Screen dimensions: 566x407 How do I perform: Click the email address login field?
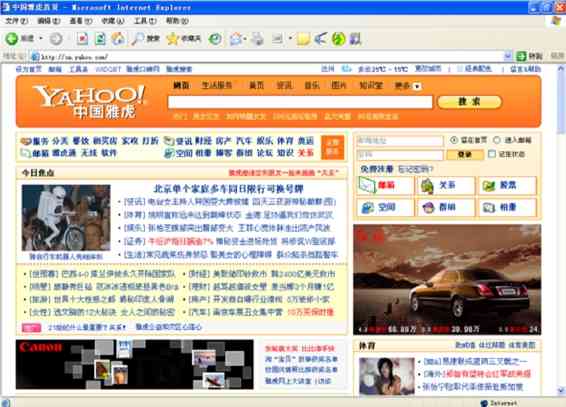point(400,140)
